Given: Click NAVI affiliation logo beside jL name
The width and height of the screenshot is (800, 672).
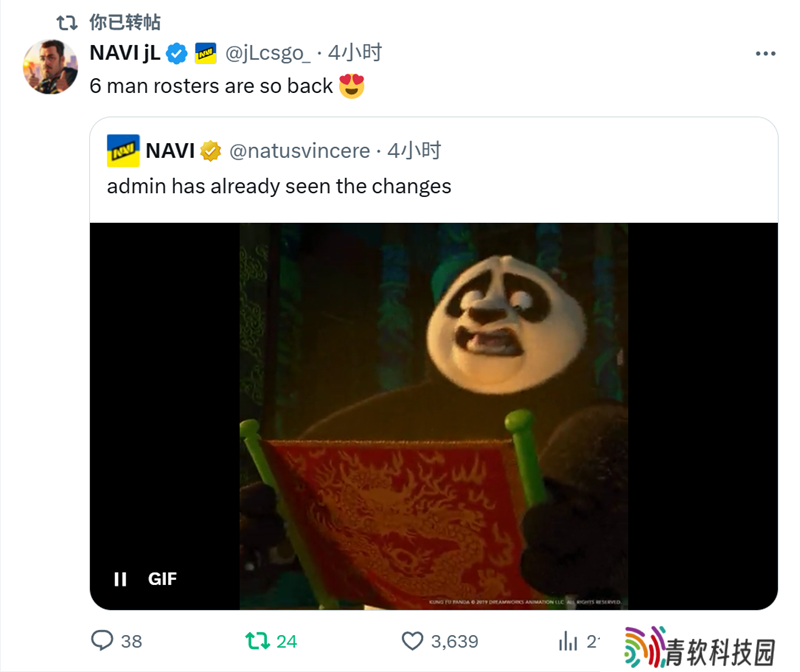Looking at the screenshot, I should (206, 53).
